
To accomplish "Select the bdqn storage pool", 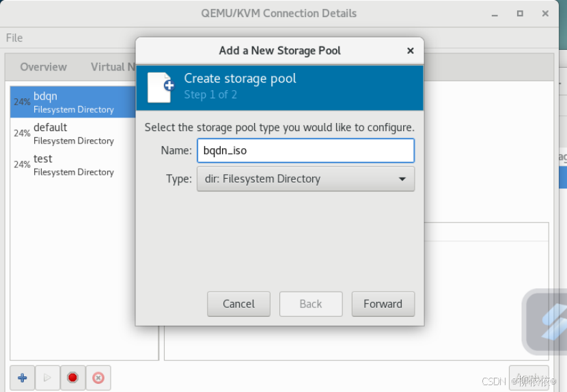I will coord(72,102).
